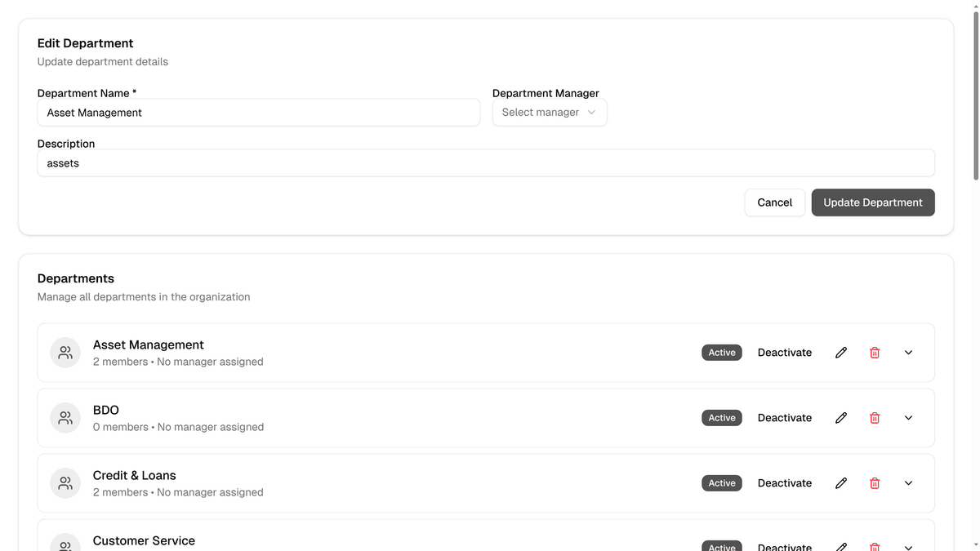
Task: Click the Department Manager label
Action: pyautogui.click(x=546, y=93)
